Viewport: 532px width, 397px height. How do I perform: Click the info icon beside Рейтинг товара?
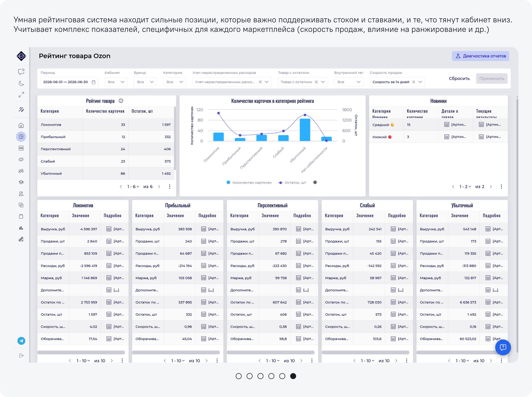121,101
